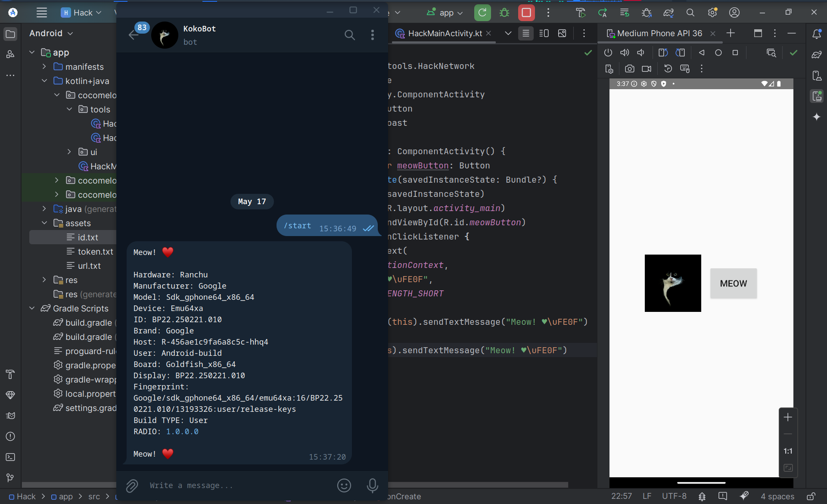The width and height of the screenshot is (827, 504).
Task: Open KokoBot chat options menu
Action: point(373,35)
